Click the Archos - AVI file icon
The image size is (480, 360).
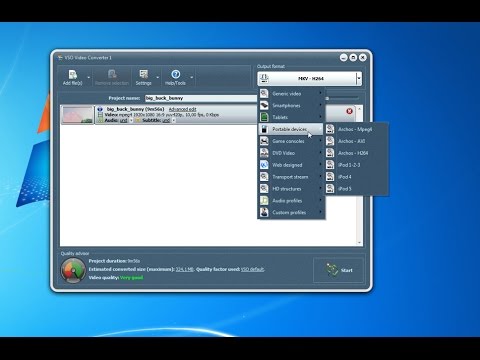click(x=330, y=141)
